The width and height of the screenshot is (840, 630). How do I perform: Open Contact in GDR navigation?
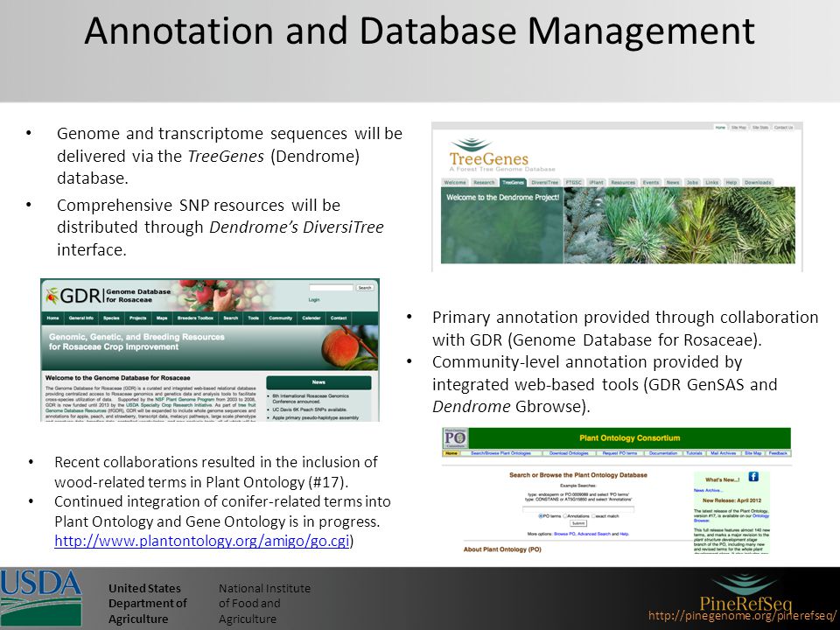click(339, 318)
